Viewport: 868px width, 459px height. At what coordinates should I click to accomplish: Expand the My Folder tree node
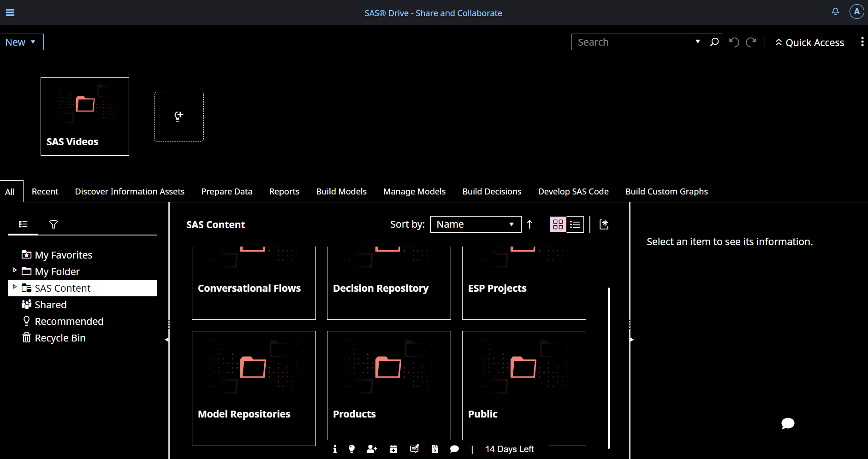pyautogui.click(x=15, y=270)
